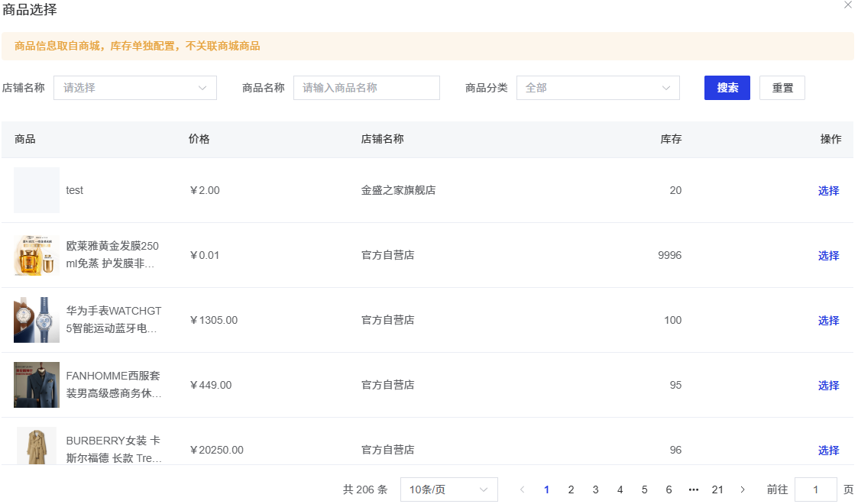Click the 欧莱雅黄金发膜 product thumbnail
Image resolution: width=858 pixels, height=504 pixels.
tap(37, 255)
